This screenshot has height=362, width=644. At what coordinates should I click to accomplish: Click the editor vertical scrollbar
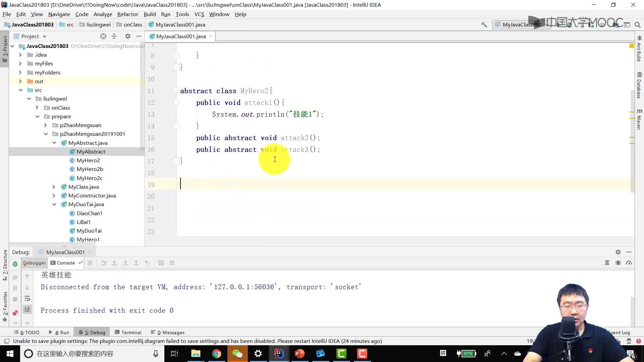632,141
